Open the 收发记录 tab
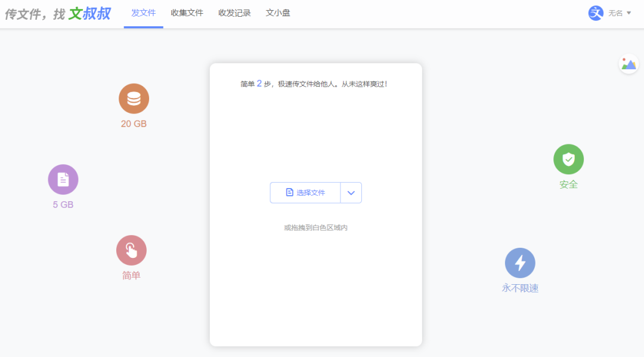Viewport: 644px width, 357px height. 234,13
